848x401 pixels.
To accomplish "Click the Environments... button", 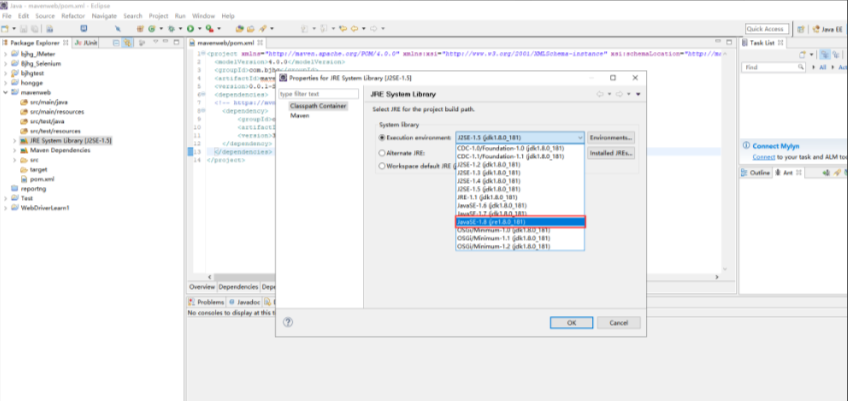I will (611, 137).
